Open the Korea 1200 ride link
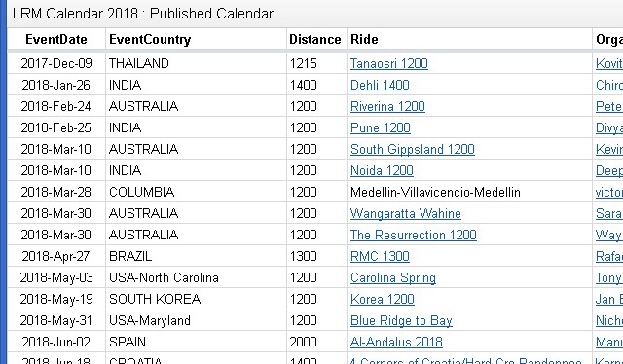Viewport: 623px width, 364px height. (x=383, y=300)
